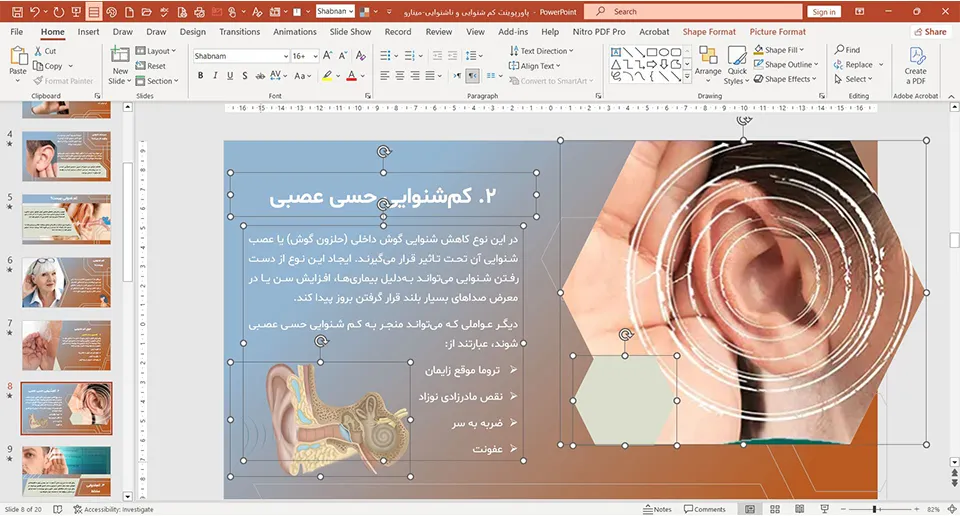The height and width of the screenshot is (516, 960).
Task: Clear all formatting icon
Action: (x=361, y=56)
